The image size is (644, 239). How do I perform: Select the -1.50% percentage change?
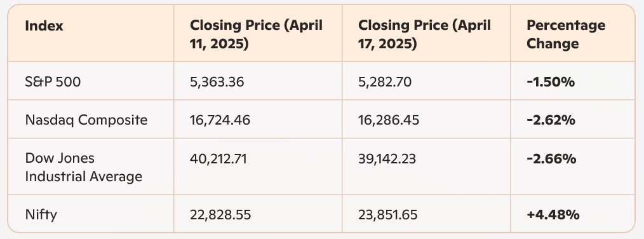point(551,82)
